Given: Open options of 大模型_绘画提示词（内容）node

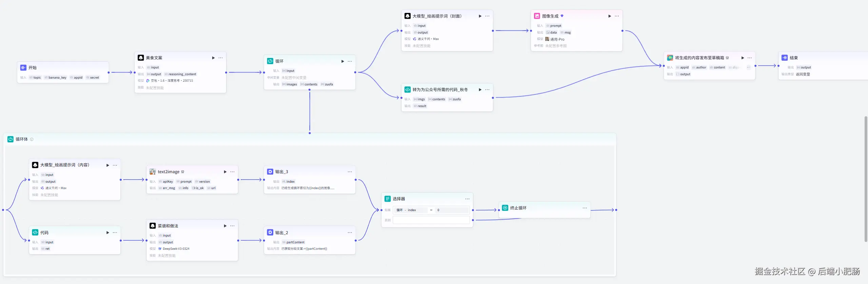Looking at the screenshot, I should (x=115, y=165).
